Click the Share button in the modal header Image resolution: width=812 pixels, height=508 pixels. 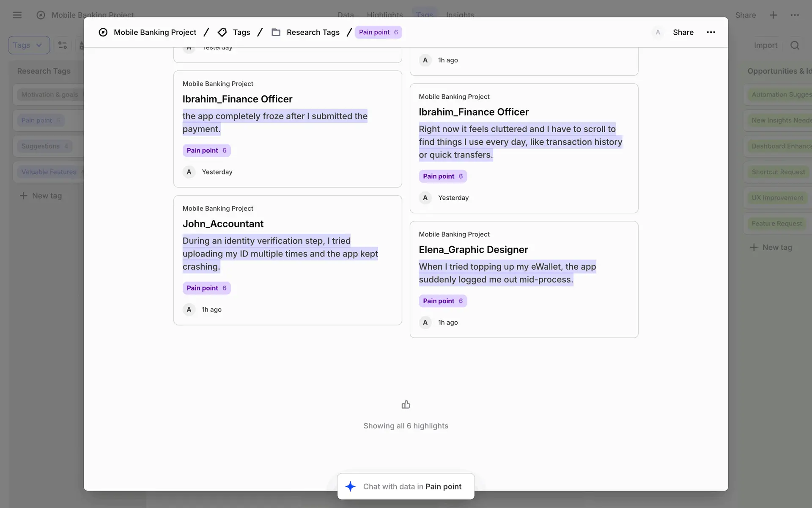[683, 32]
